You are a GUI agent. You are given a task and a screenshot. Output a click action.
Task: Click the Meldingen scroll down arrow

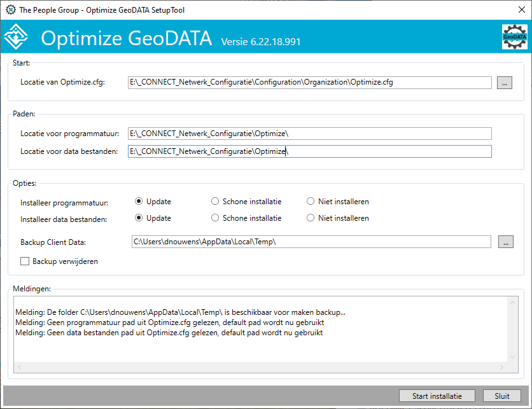tap(512, 357)
